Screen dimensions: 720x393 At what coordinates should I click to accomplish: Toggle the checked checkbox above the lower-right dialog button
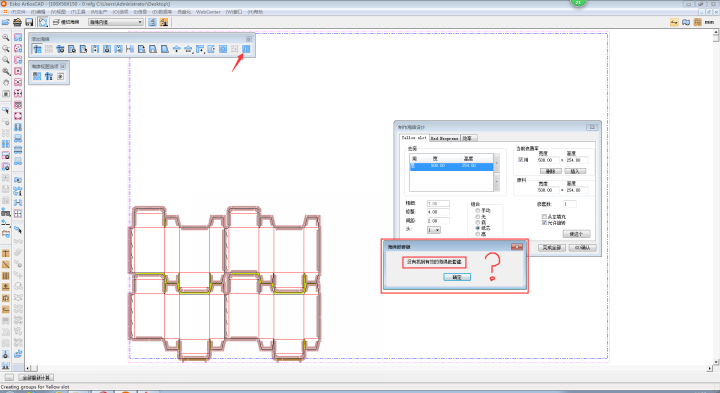click(x=544, y=223)
